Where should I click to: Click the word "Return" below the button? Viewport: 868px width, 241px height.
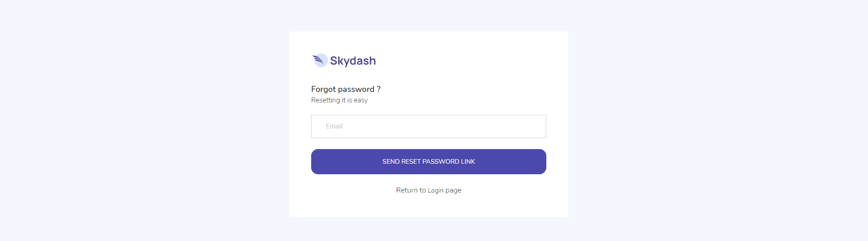(407, 190)
